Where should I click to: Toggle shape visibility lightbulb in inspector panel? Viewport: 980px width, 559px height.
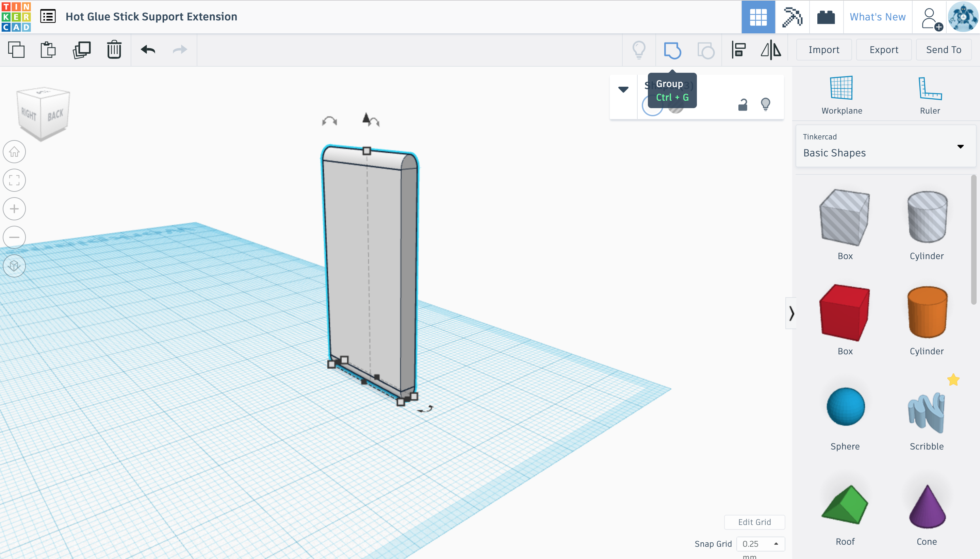pos(765,104)
